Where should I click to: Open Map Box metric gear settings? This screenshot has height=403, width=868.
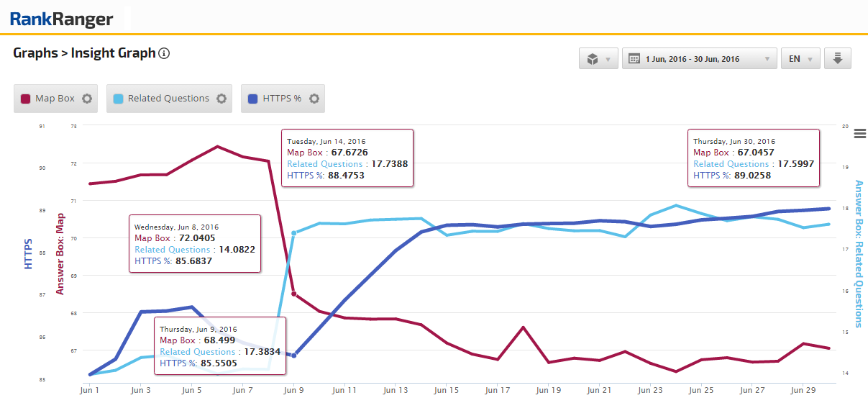(87, 99)
